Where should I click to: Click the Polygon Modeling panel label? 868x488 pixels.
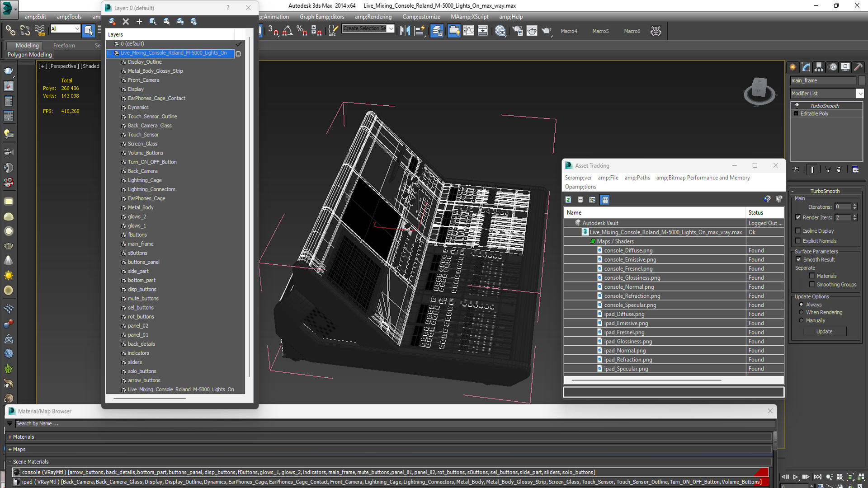[x=30, y=55]
